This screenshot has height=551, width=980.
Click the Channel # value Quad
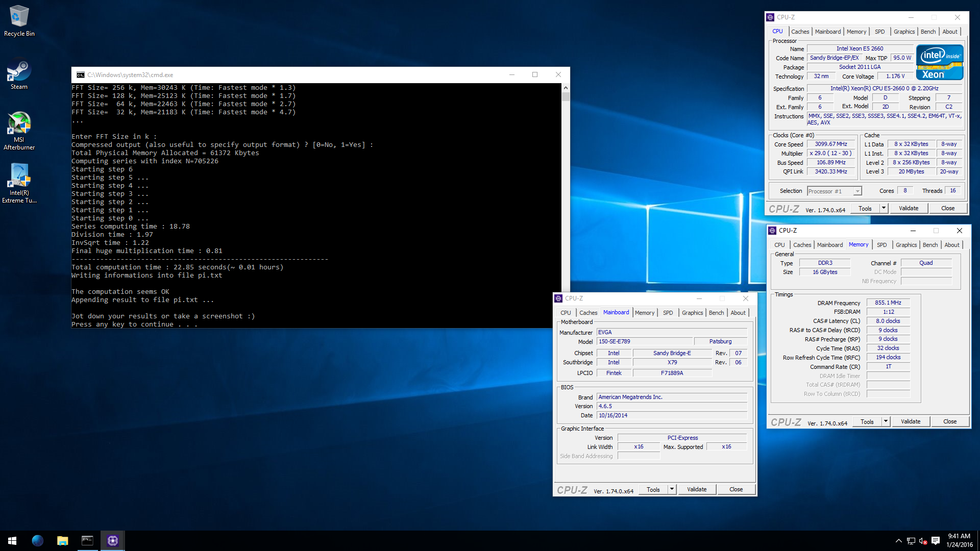[x=926, y=263]
